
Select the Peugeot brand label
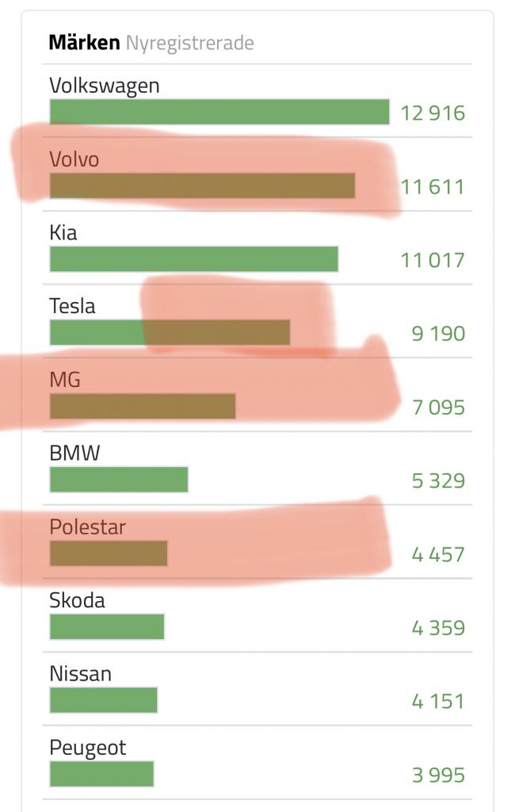coord(87,749)
